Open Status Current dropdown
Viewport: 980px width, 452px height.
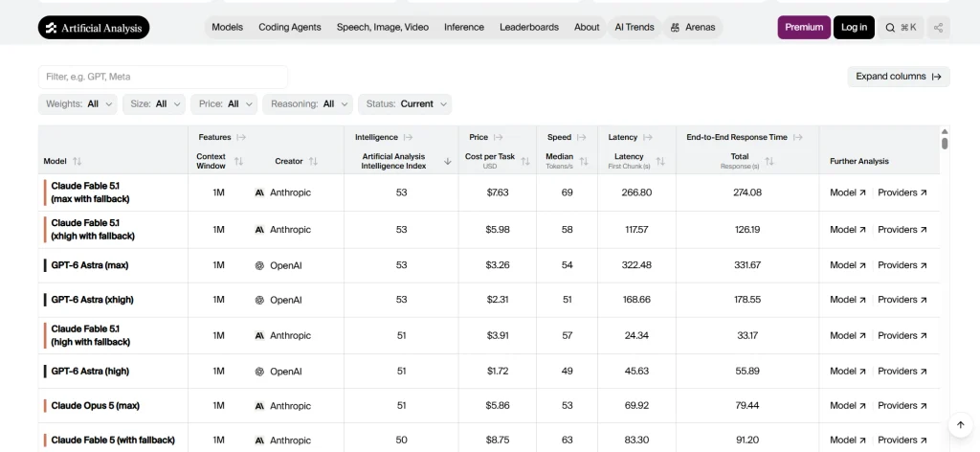(x=405, y=103)
